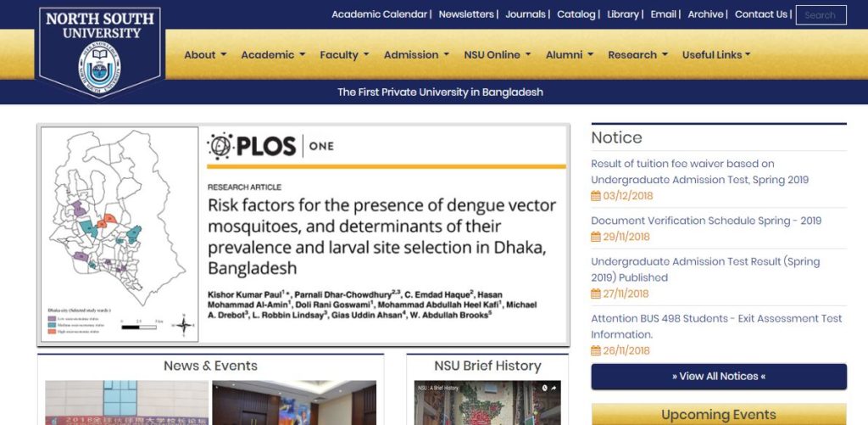The height and width of the screenshot is (425, 868).
Task: Click the dengue research article banner title
Action: [x=382, y=237]
